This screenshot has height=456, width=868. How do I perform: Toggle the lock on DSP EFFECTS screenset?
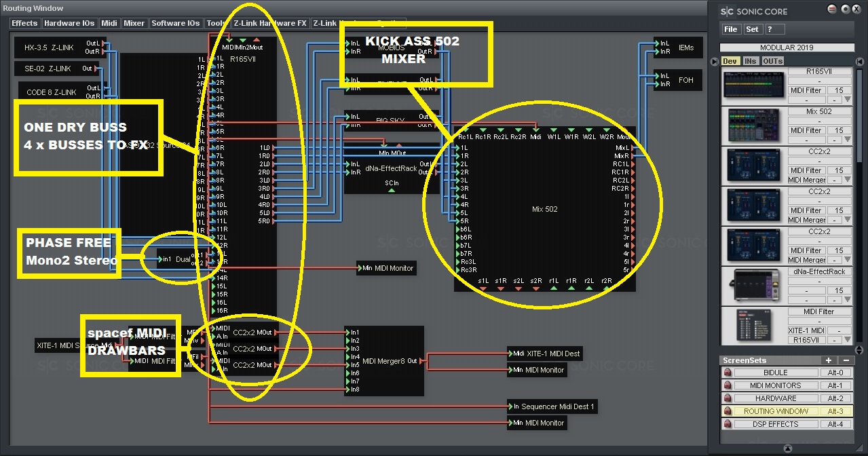coord(727,424)
